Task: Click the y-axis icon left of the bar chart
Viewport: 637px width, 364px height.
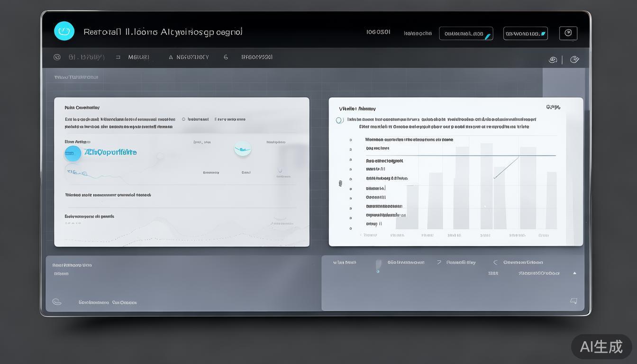Action: (x=340, y=183)
